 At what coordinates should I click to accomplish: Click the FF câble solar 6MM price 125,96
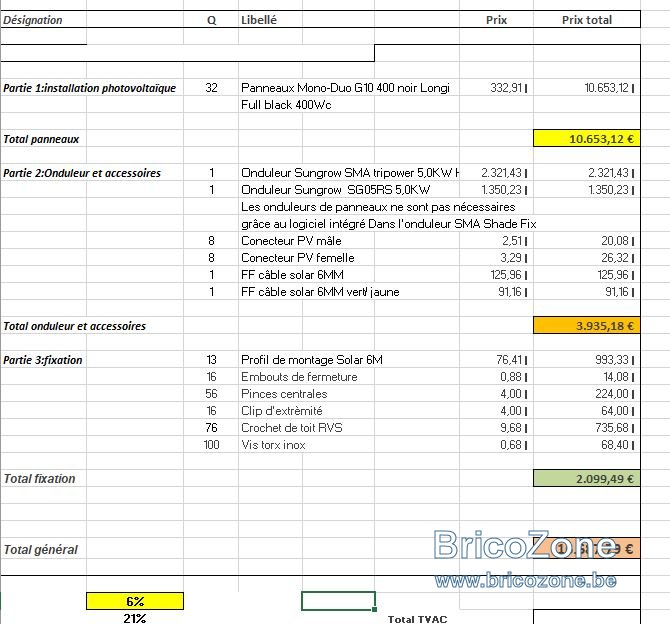point(508,274)
